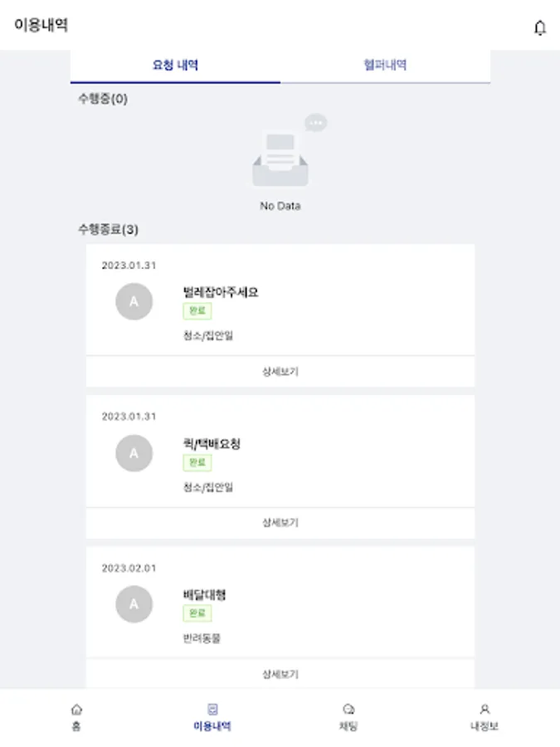Click the 수행종료(3) section header
This screenshot has height=747, width=560.
[x=108, y=229]
